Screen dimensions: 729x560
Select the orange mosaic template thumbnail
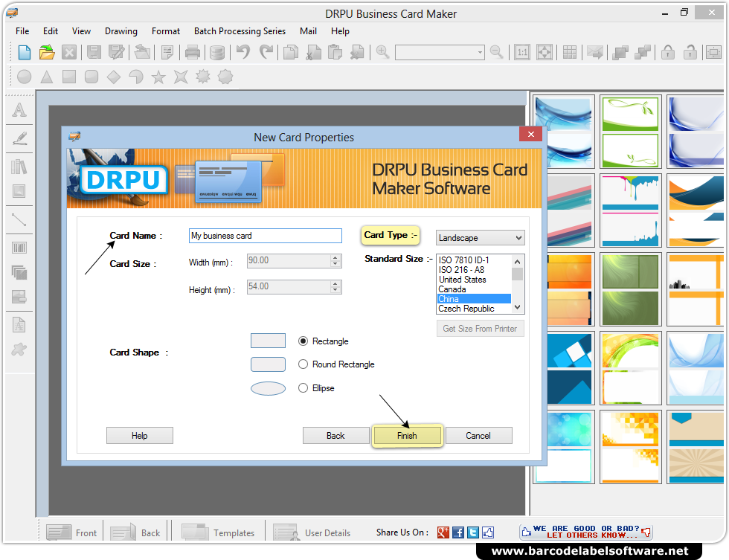(631, 447)
